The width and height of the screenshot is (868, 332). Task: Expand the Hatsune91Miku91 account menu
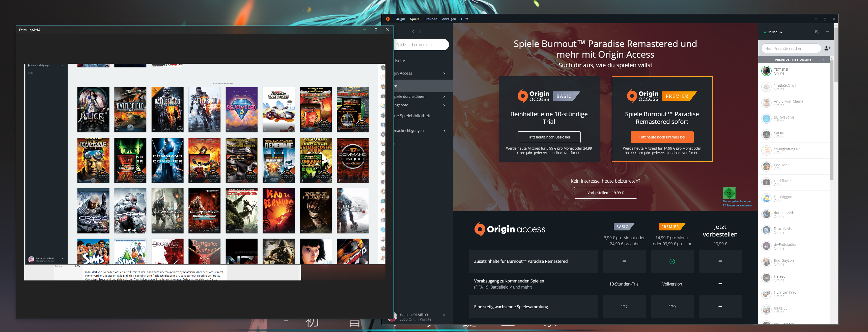444,315
